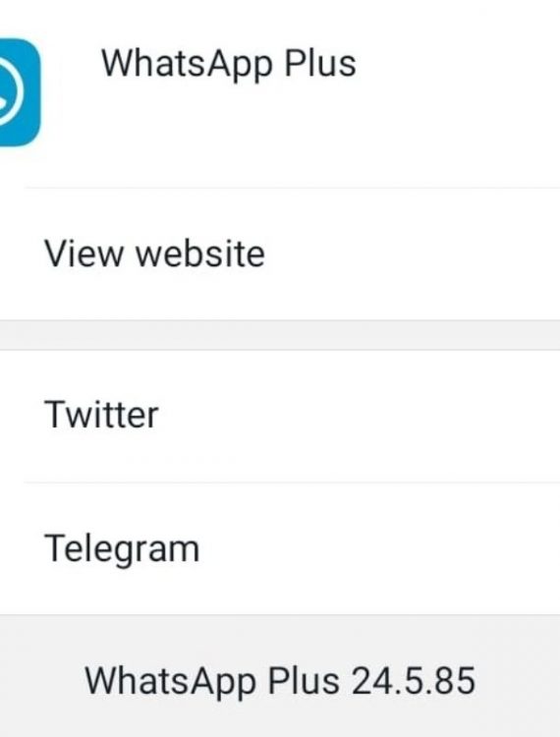Click the white chat bubble logo in the blue icon
Image resolution: width=560 pixels, height=737 pixels.
click(11, 92)
